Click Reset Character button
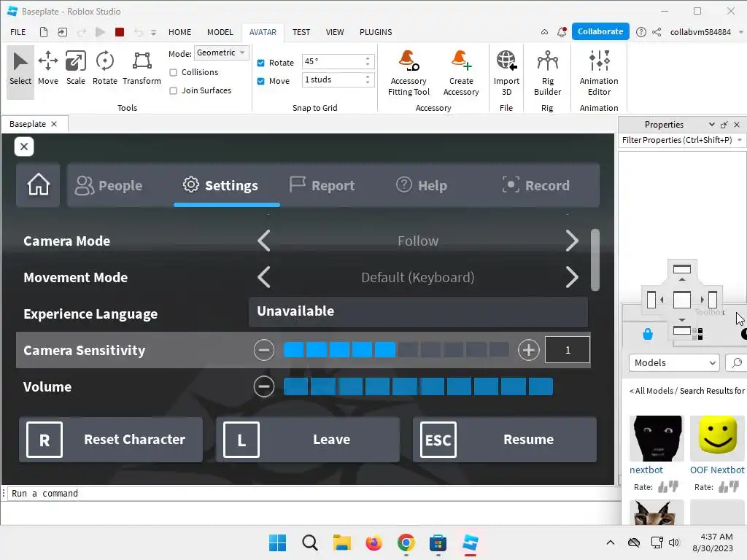747x560 pixels. [x=111, y=440]
